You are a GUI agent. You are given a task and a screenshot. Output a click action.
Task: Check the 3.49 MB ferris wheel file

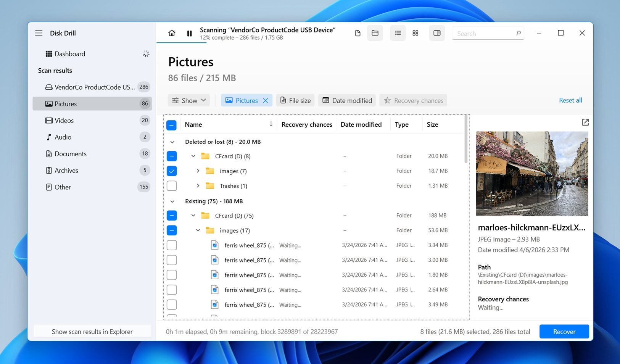(x=172, y=305)
